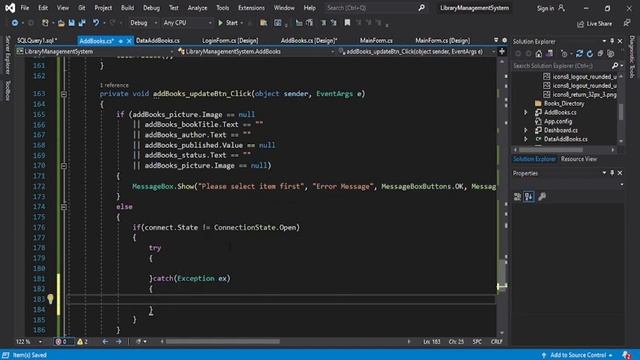Switch to the LoginForm.cs [Design] tab
The height and width of the screenshot is (360, 640).
[230, 40]
